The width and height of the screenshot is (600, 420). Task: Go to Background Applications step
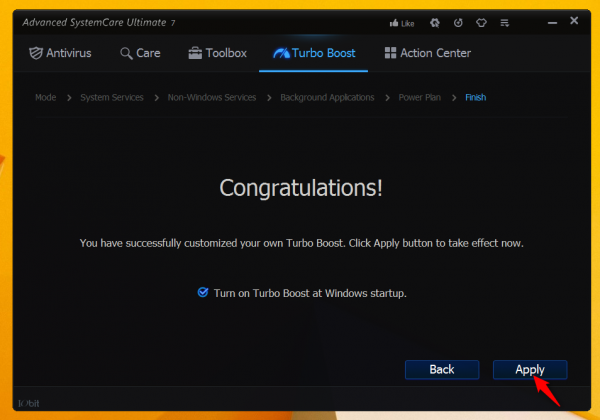(x=327, y=98)
